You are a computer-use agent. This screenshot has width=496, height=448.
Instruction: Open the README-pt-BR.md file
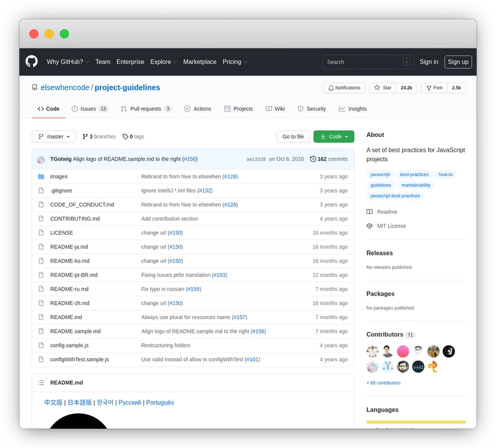point(74,275)
